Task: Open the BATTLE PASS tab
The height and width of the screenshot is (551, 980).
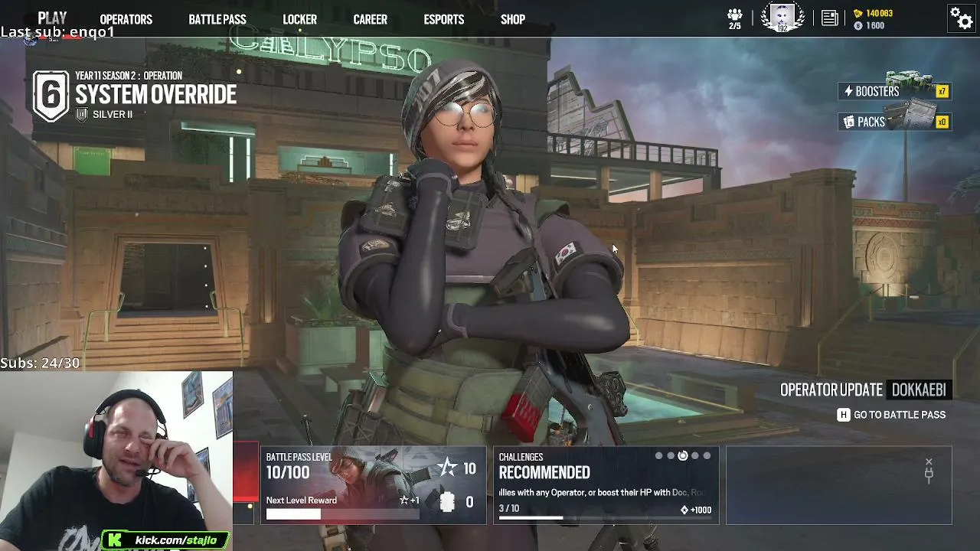Action: (x=217, y=20)
